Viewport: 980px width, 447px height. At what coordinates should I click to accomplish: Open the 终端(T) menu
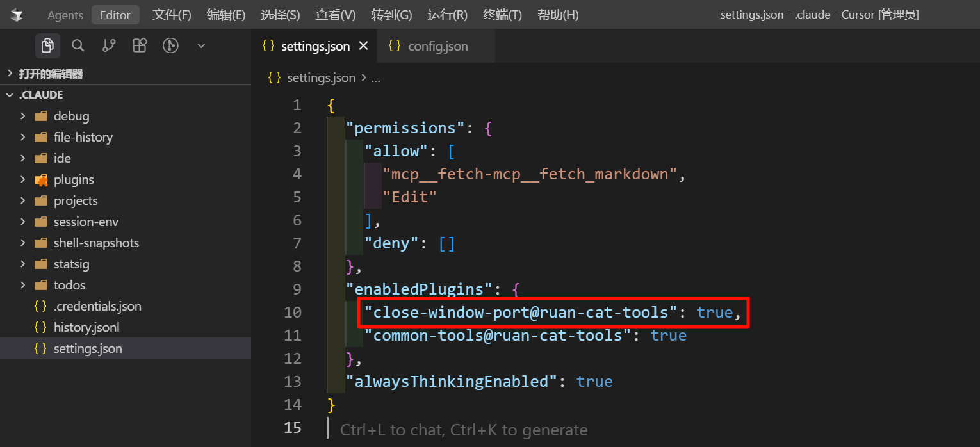tap(502, 15)
